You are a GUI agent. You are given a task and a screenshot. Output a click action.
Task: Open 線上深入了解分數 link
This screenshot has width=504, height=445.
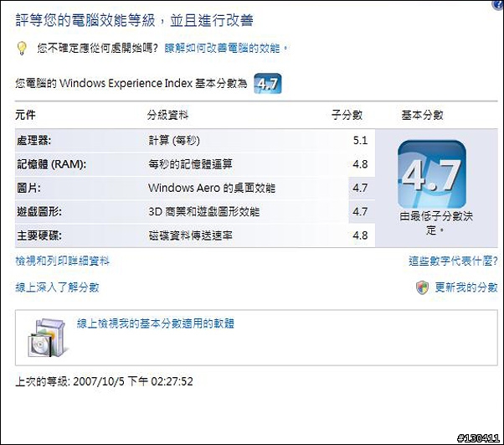[x=57, y=287]
